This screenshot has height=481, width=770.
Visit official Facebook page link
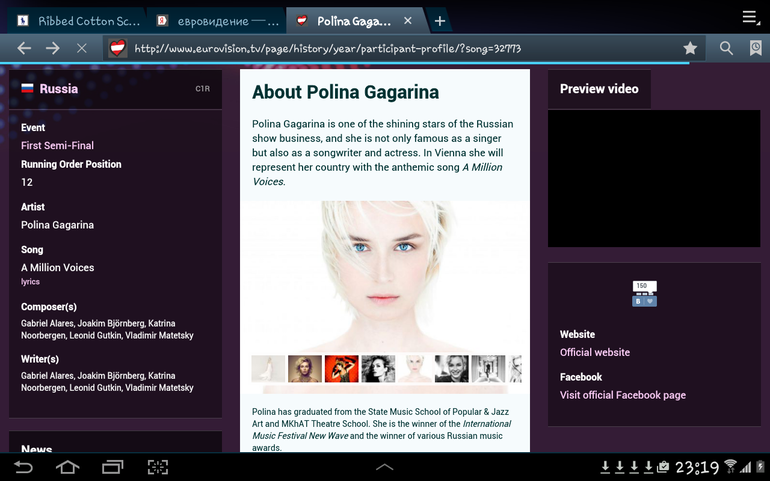pyautogui.click(x=623, y=395)
